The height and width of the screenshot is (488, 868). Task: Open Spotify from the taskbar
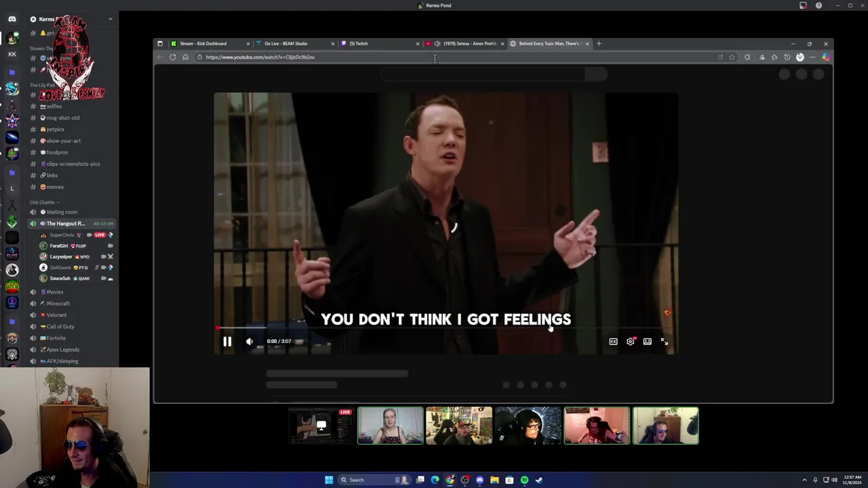[x=524, y=480]
